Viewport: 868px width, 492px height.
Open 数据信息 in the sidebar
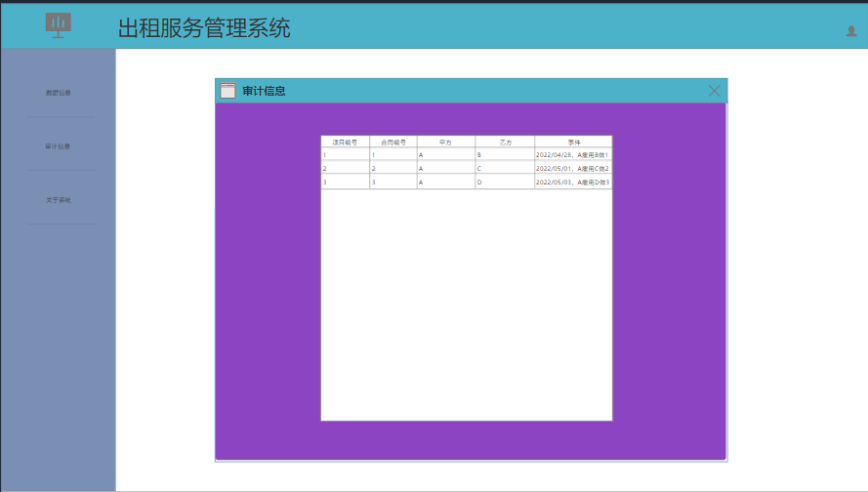59,93
